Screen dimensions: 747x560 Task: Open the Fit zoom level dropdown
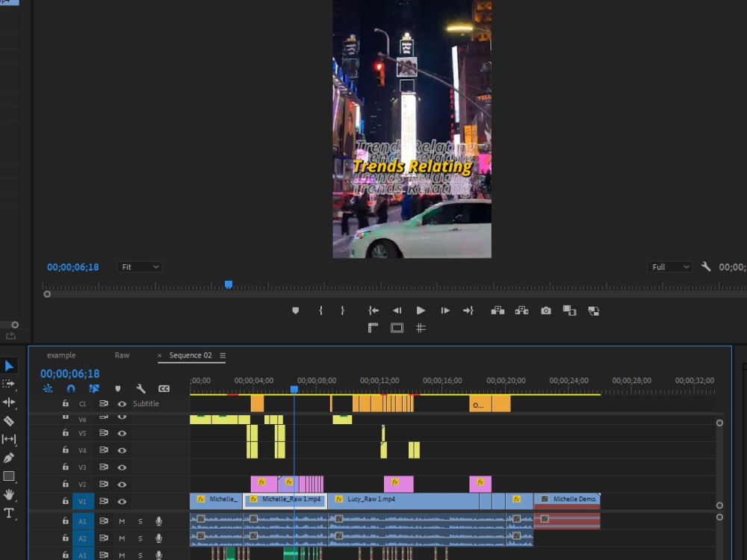click(140, 267)
